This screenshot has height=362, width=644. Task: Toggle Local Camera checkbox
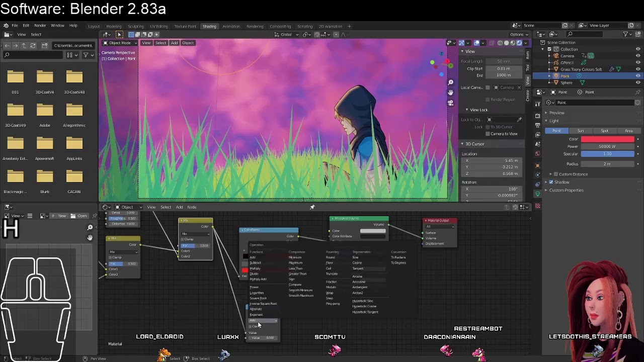click(488, 87)
